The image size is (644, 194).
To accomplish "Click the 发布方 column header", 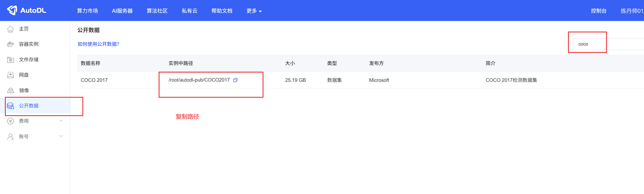I will 376,63.
